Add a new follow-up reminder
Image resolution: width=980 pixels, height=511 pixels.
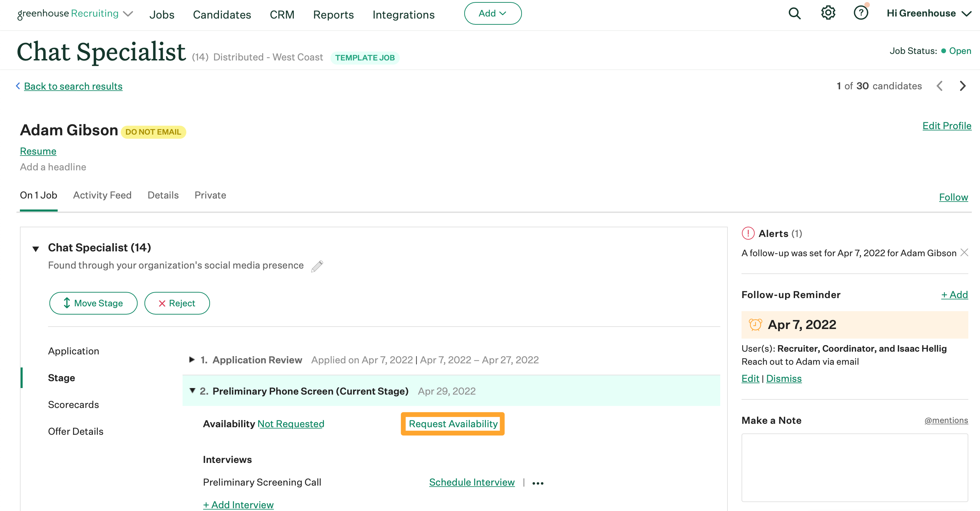[954, 295]
